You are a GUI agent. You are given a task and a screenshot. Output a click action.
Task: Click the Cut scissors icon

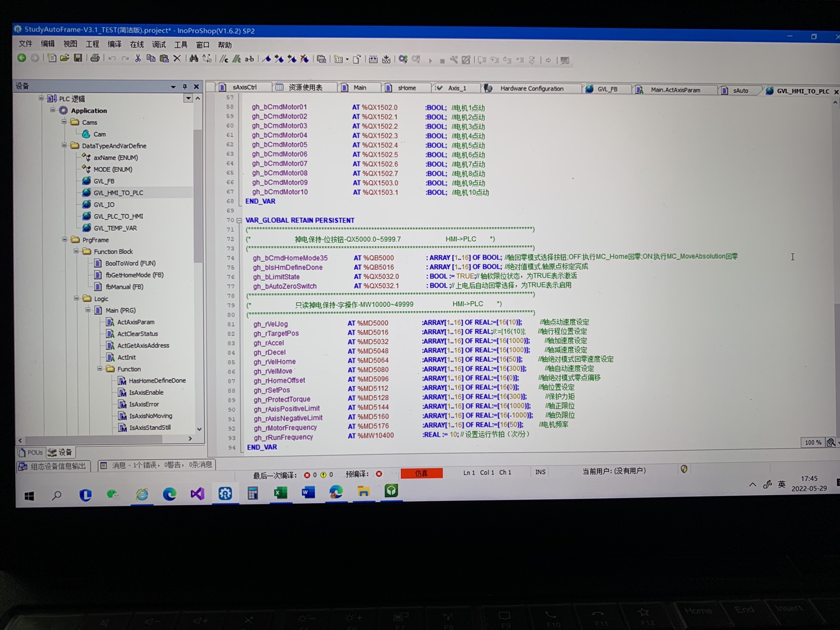(x=138, y=59)
